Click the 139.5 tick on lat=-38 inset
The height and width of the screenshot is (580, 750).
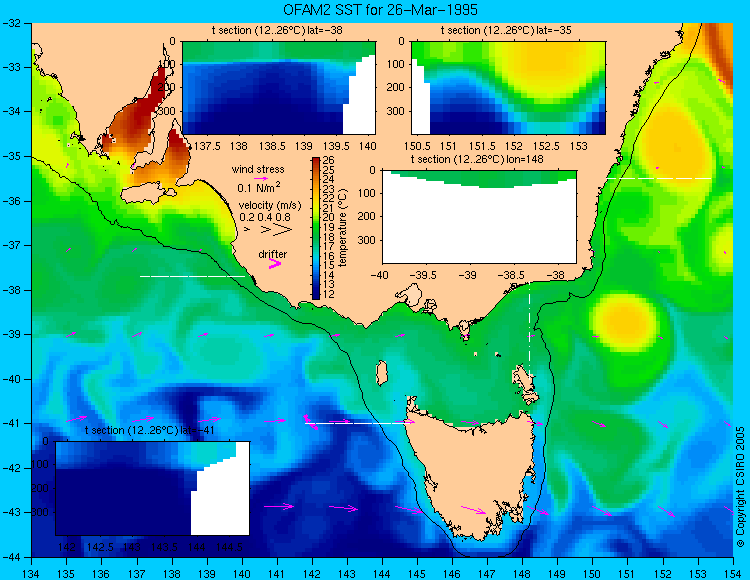[x=337, y=146]
